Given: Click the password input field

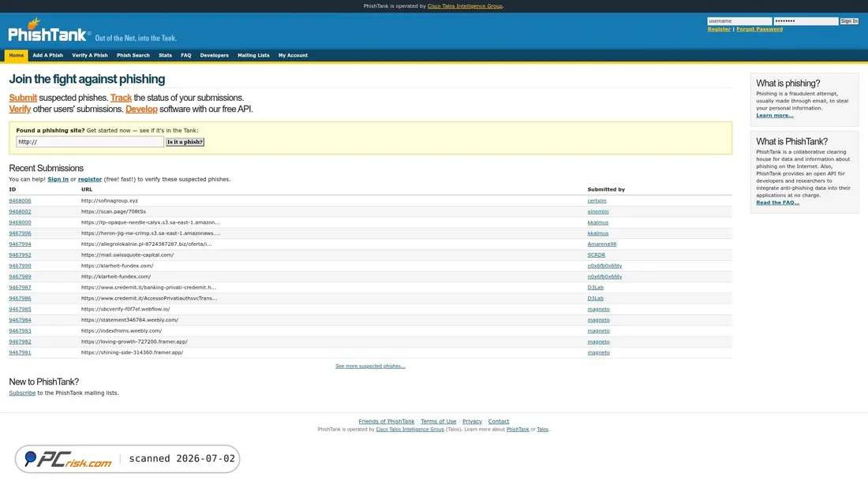Looking at the screenshot, I should pos(806,21).
